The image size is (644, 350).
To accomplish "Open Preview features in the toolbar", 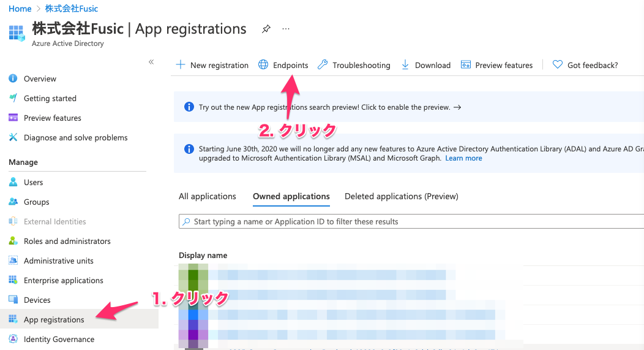I will (496, 65).
